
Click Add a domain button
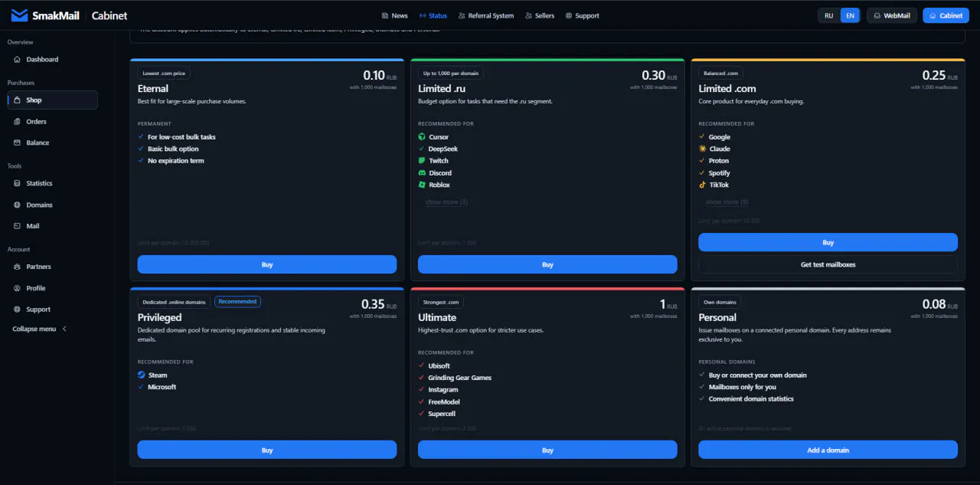(x=828, y=450)
